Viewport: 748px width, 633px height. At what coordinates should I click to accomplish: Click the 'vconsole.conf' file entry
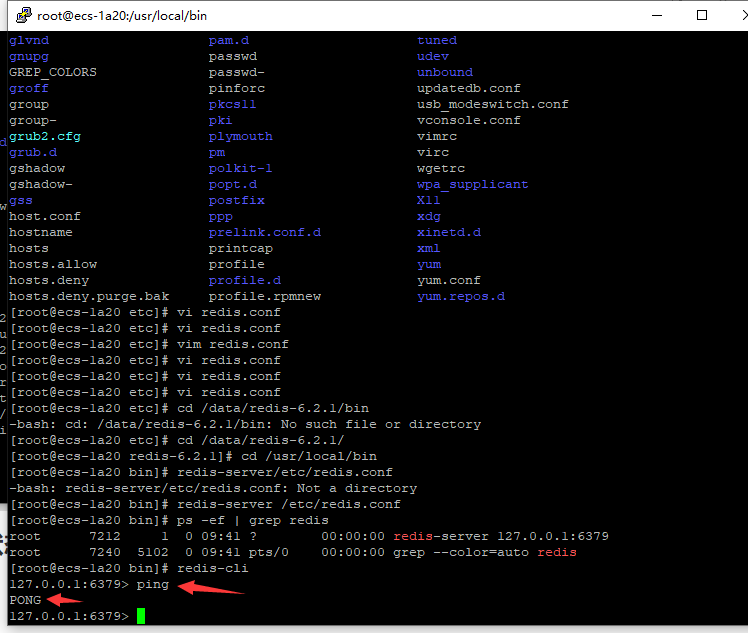[469, 121]
